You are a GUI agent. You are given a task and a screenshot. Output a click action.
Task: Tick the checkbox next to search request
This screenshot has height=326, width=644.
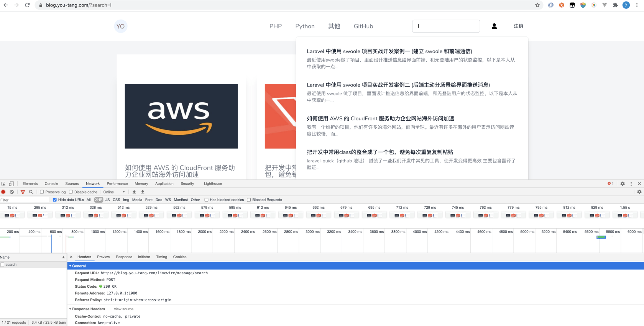[3, 265]
